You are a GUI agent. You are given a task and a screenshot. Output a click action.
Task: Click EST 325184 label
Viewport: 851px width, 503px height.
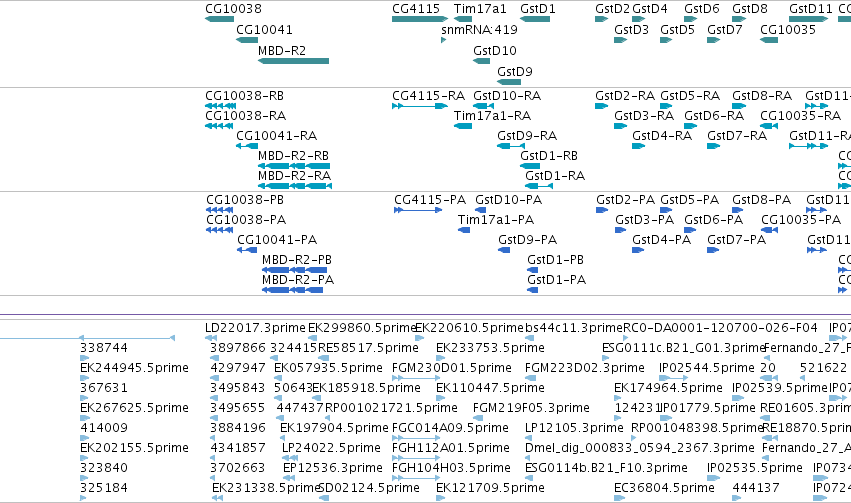pyautogui.click(x=104, y=488)
